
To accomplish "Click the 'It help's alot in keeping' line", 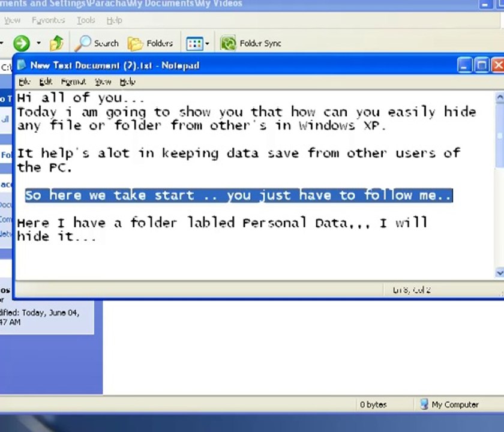I will 239,153.
